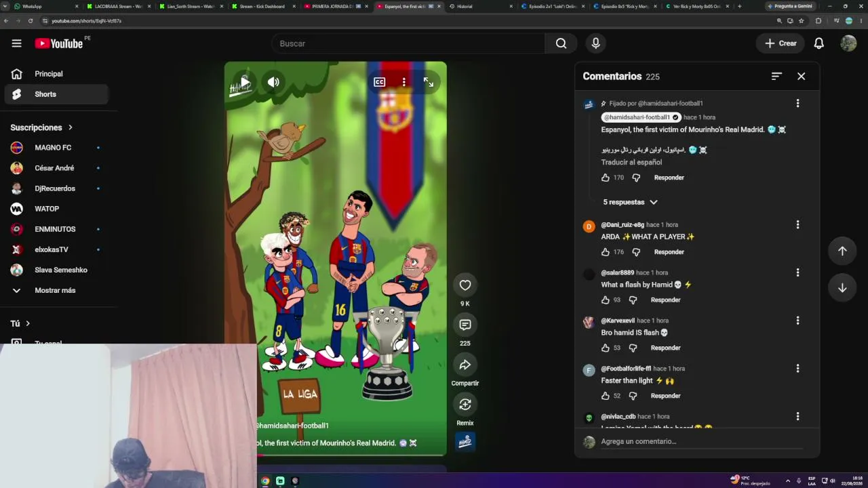Open options for @Dani_ruiz-e8g's comment

[797, 224]
